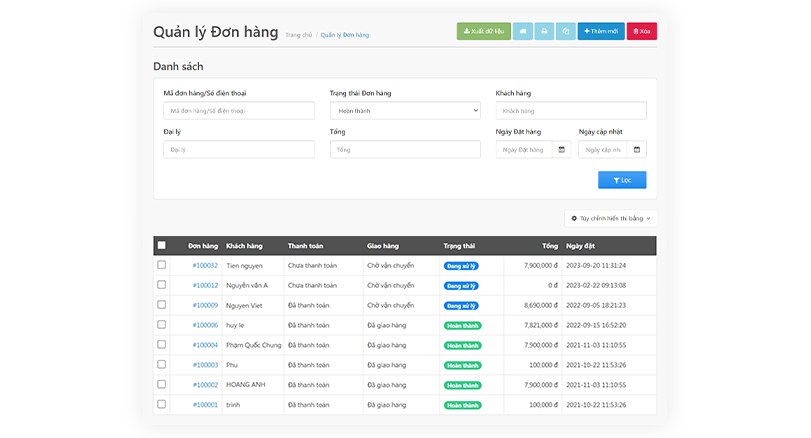Check the box for order #100003
The image size is (811, 438).
162,365
